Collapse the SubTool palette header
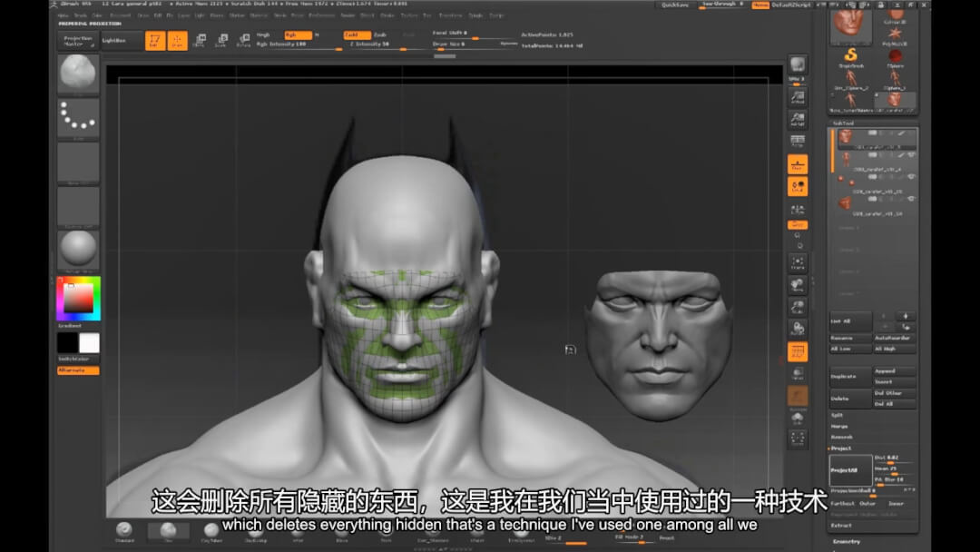Screen dimensions: 980x552 (843, 123)
